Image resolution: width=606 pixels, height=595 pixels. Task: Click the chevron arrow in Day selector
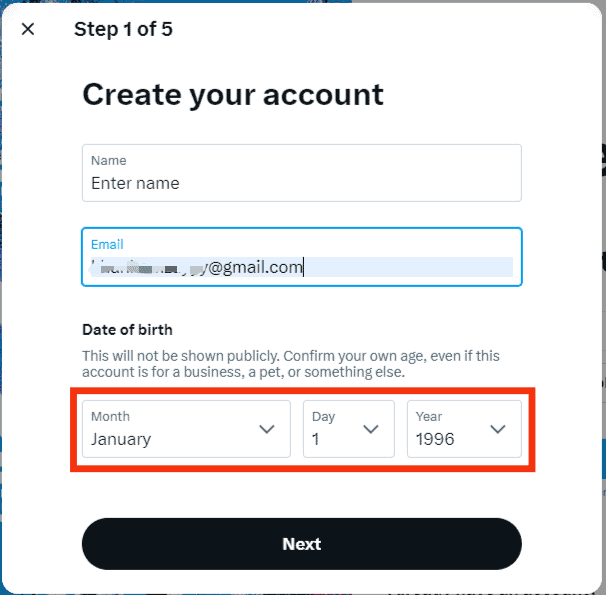point(371,429)
